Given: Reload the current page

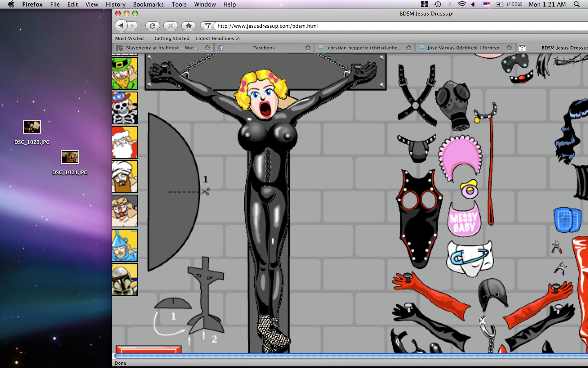Looking at the screenshot, I should [153, 26].
